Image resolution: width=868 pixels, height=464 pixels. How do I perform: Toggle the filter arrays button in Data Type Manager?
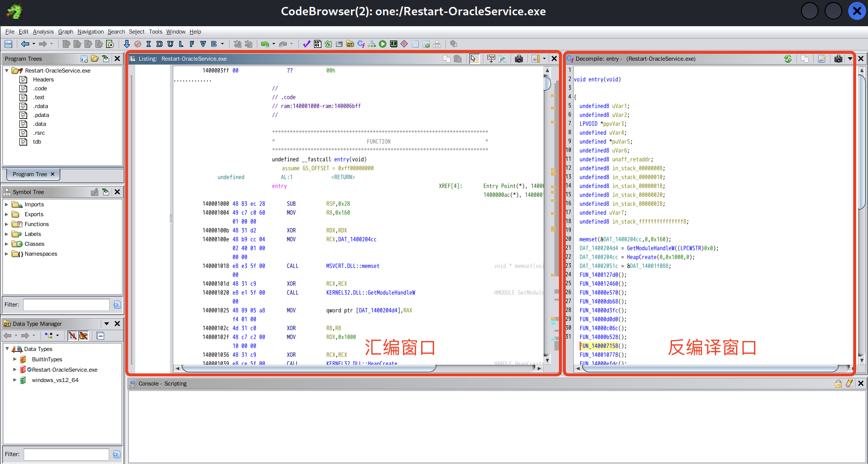tap(73, 336)
